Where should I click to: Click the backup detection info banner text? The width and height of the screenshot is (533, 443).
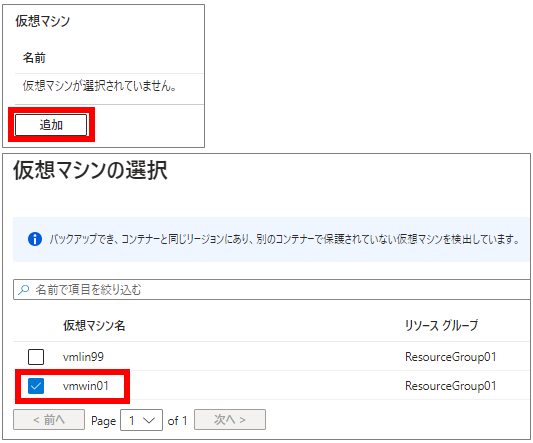pos(285,239)
